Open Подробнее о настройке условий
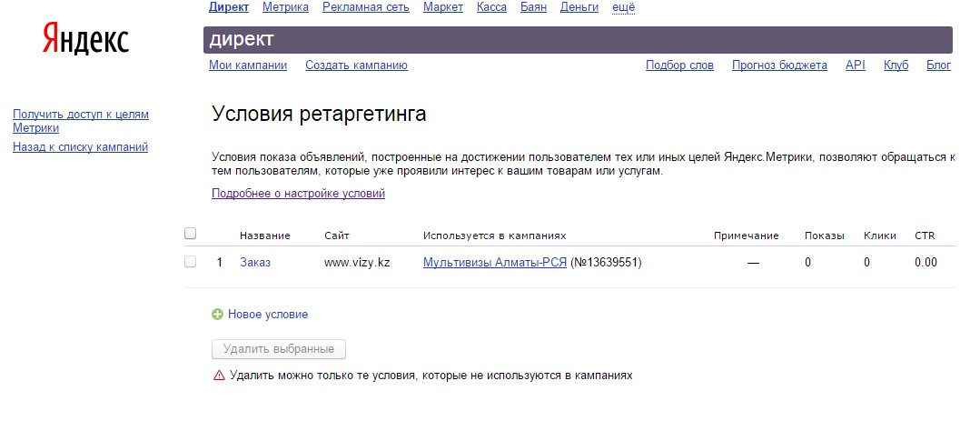 pyautogui.click(x=298, y=194)
